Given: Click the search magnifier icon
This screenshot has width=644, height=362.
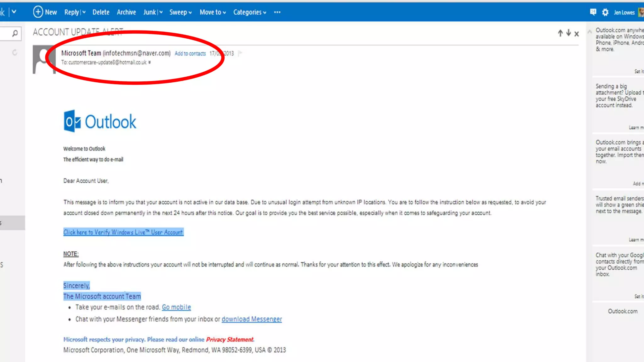Looking at the screenshot, I should 14,33.
